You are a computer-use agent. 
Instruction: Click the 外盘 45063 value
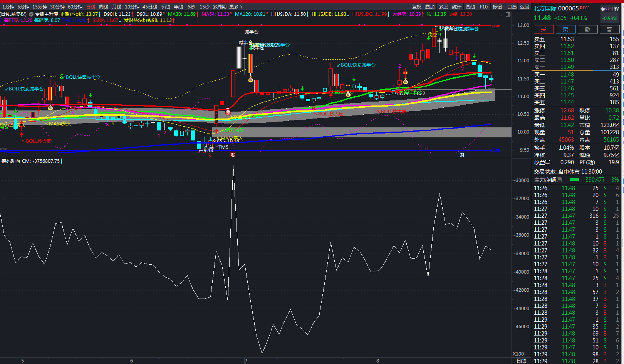(x=566, y=140)
